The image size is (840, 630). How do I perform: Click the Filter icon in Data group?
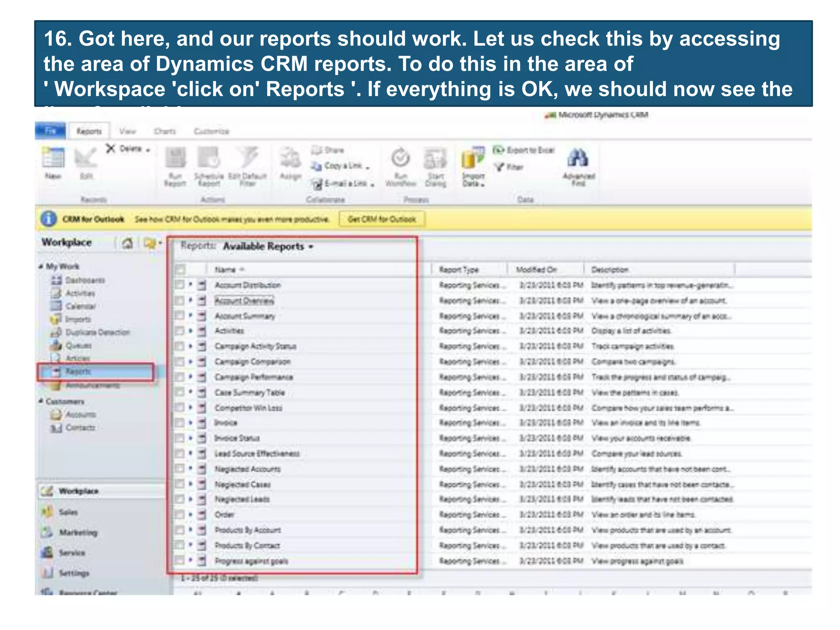499,167
